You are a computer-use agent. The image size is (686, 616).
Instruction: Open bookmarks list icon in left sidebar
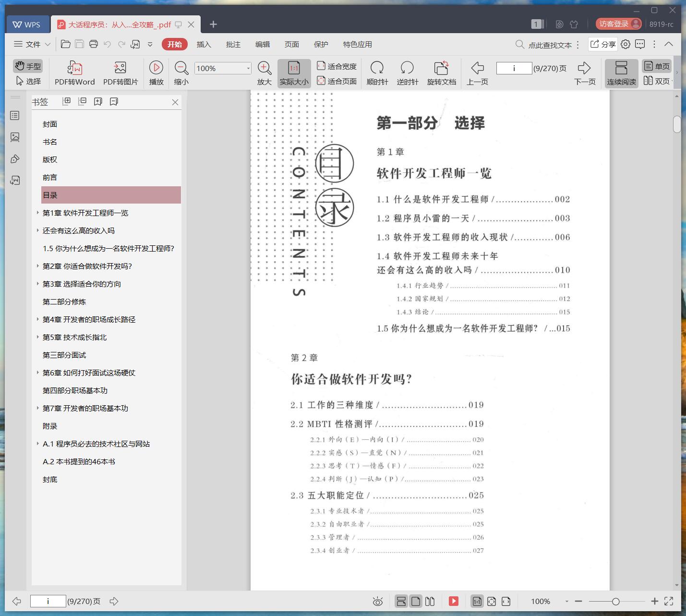coord(15,116)
